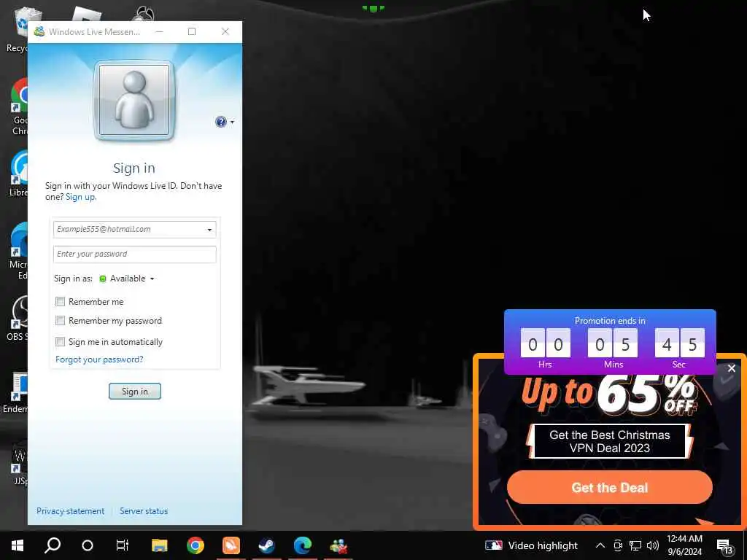Select the JJS desktop shortcut

tap(19, 463)
